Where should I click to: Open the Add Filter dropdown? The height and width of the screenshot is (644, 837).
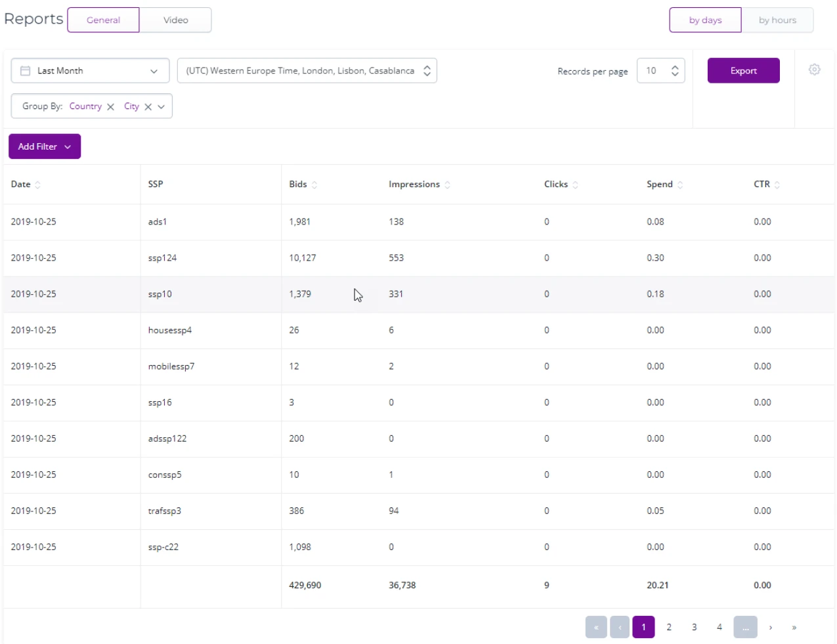(x=45, y=146)
